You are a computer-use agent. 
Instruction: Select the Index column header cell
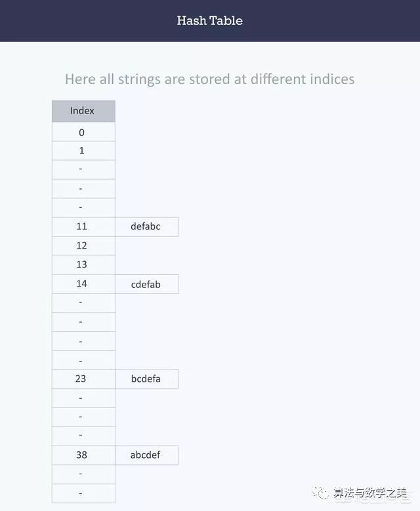point(83,111)
